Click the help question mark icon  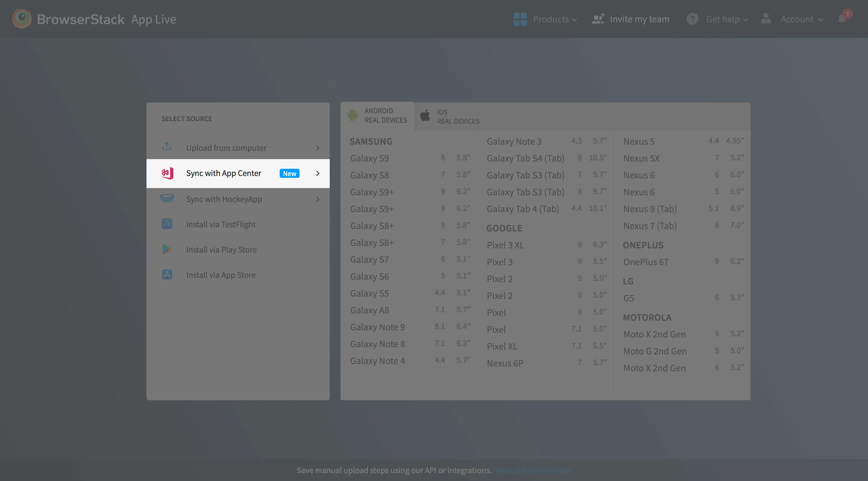point(693,19)
